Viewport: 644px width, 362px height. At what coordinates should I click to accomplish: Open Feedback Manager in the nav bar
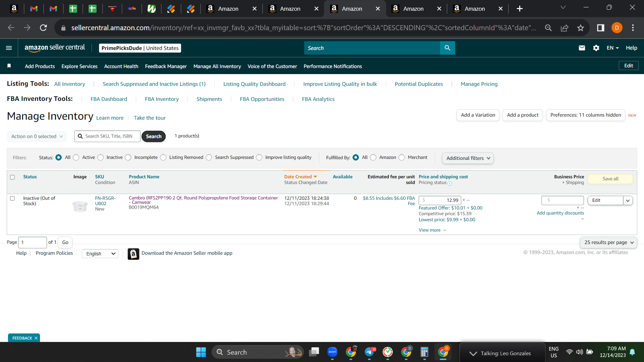tap(166, 66)
